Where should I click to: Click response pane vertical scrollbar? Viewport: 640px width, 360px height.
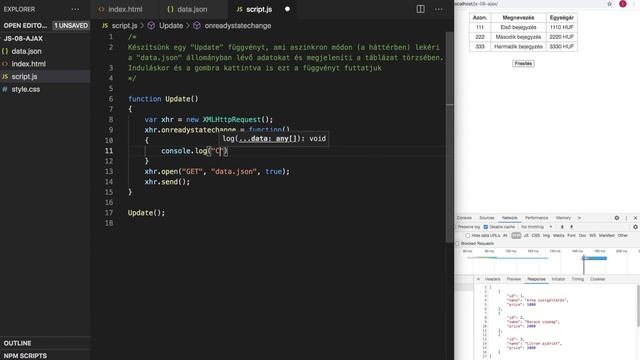[x=638, y=305]
